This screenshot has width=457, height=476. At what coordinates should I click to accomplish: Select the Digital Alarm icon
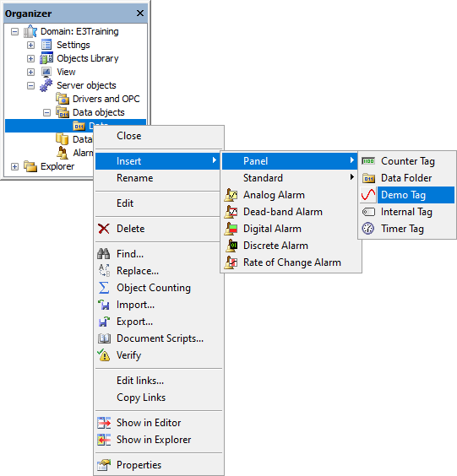[231, 229]
